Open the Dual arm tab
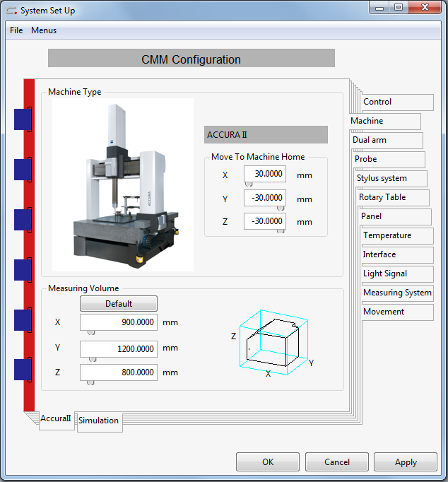 tap(387, 140)
